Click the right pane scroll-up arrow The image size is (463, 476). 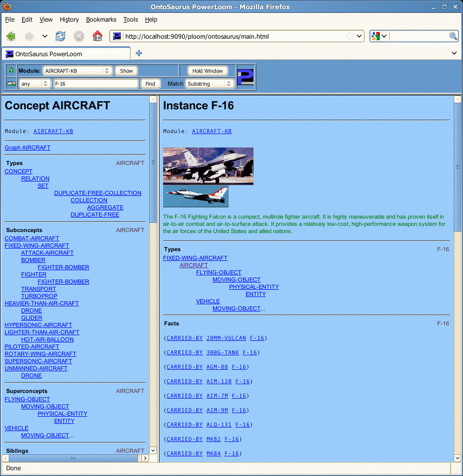[457, 99]
